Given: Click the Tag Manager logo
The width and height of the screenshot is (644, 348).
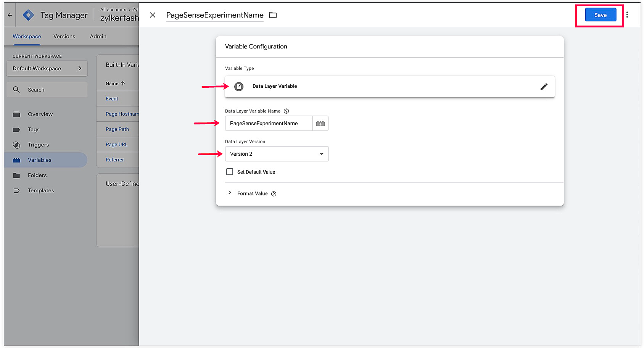Looking at the screenshot, I should point(28,15).
